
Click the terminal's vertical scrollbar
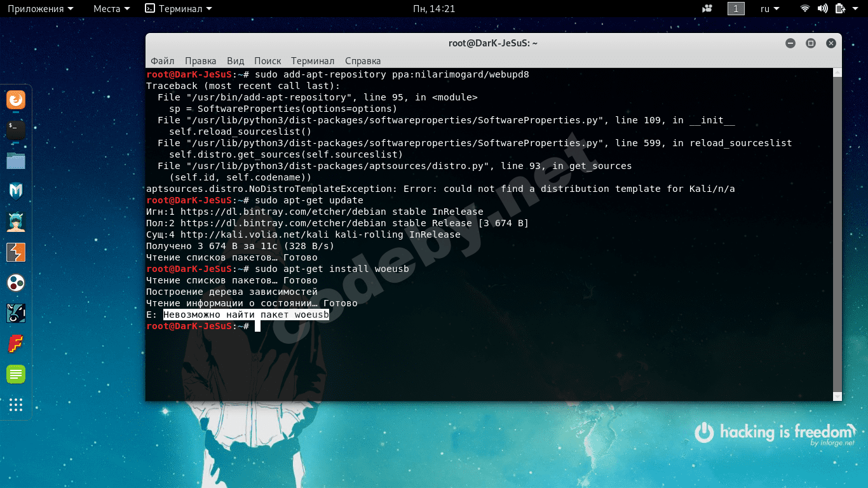[837, 234]
